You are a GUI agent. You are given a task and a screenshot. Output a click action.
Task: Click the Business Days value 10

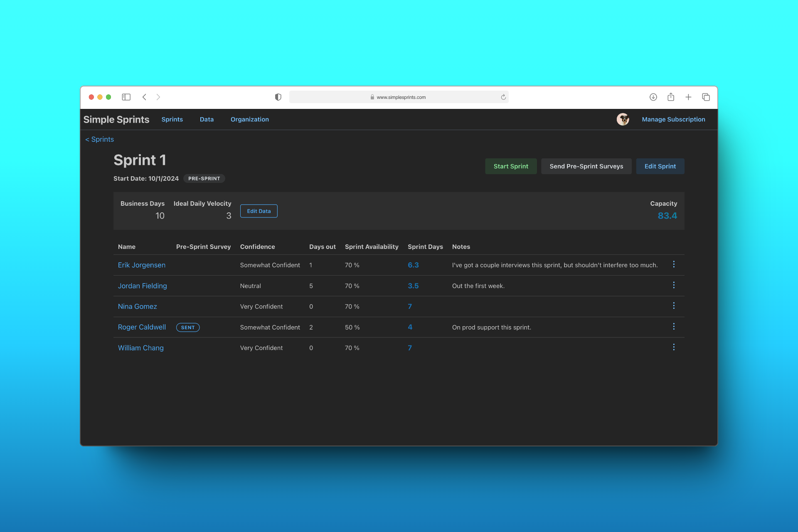pos(160,216)
